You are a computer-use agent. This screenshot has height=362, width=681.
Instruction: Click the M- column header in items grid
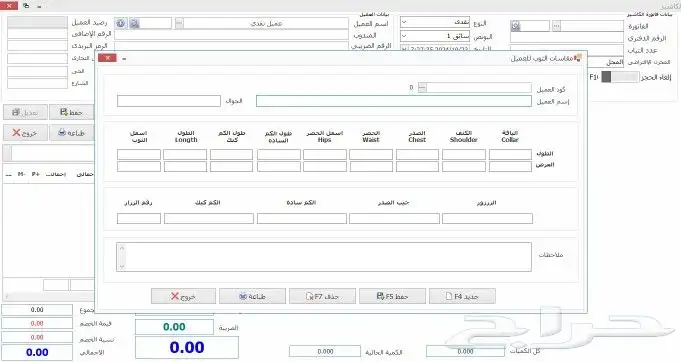click(x=22, y=174)
